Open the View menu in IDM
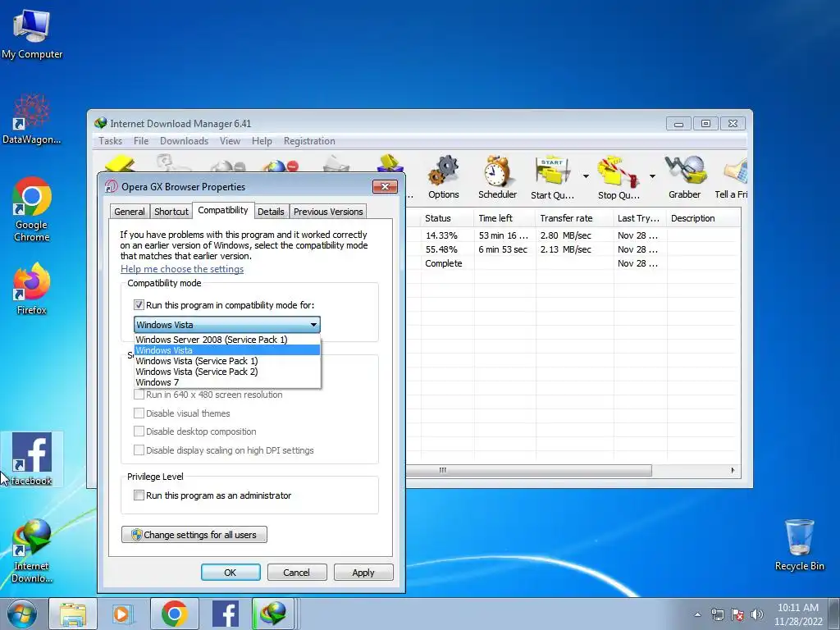 tap(230, 141)
